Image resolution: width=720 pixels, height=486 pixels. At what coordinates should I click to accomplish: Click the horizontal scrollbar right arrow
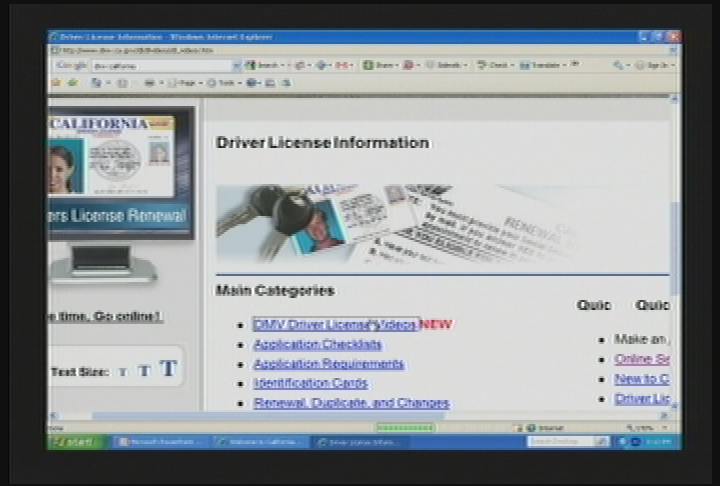(x=664, y=416)
